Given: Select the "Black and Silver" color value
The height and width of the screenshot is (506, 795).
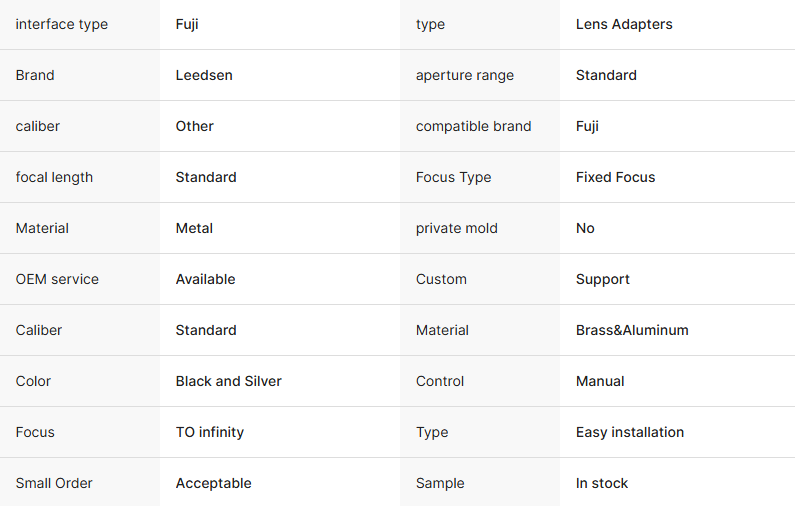Looking at the screenshot, I should click(x=229, y=381).
